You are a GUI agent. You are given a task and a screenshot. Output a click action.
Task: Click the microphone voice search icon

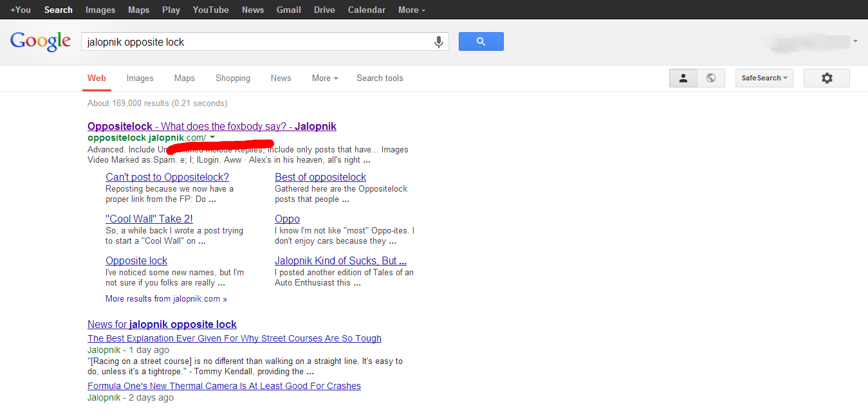click(439, 42)
